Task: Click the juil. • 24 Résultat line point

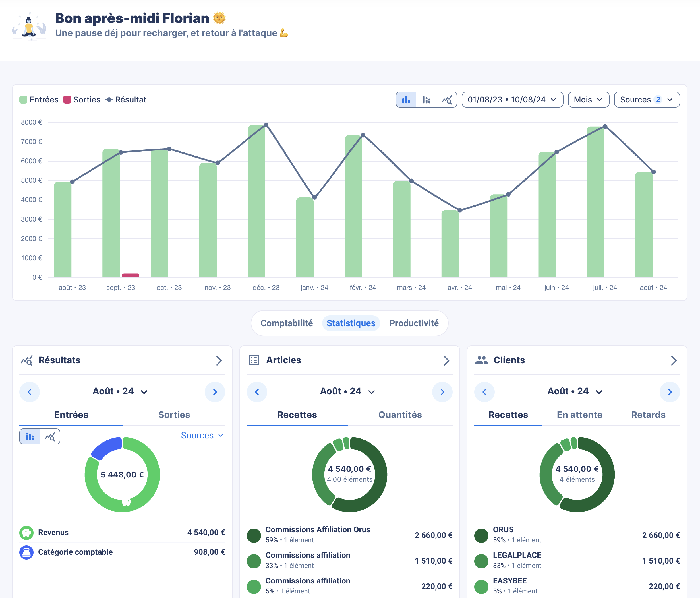Action: coord(605,126)
